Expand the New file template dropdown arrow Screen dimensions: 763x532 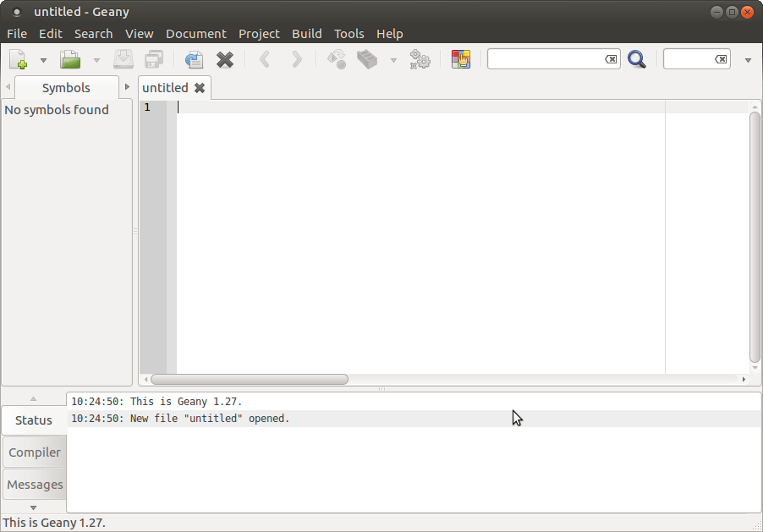pyautogui.click(x=43, y=61)
